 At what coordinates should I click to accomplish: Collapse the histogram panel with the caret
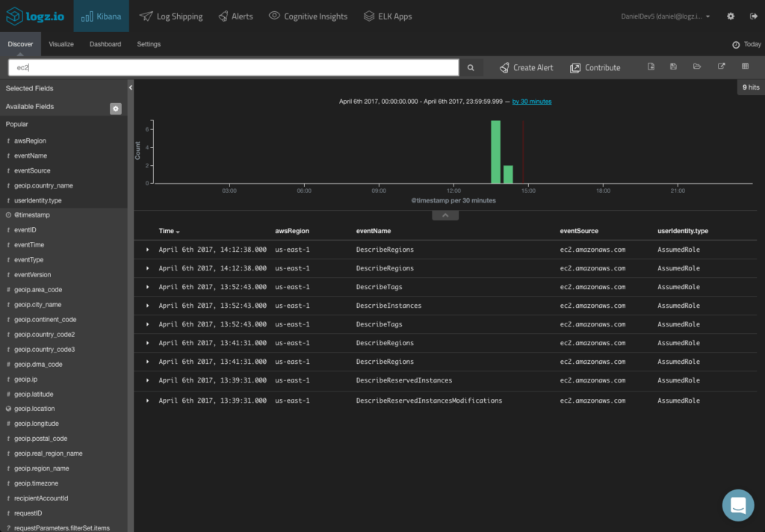tap(445, 214)
